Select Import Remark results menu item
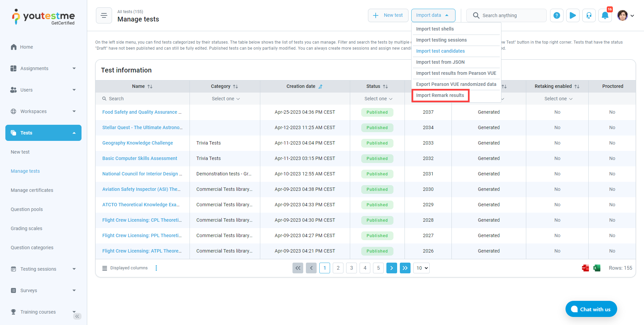The width and height of the screenshot is (644, 325). (440, 95)
